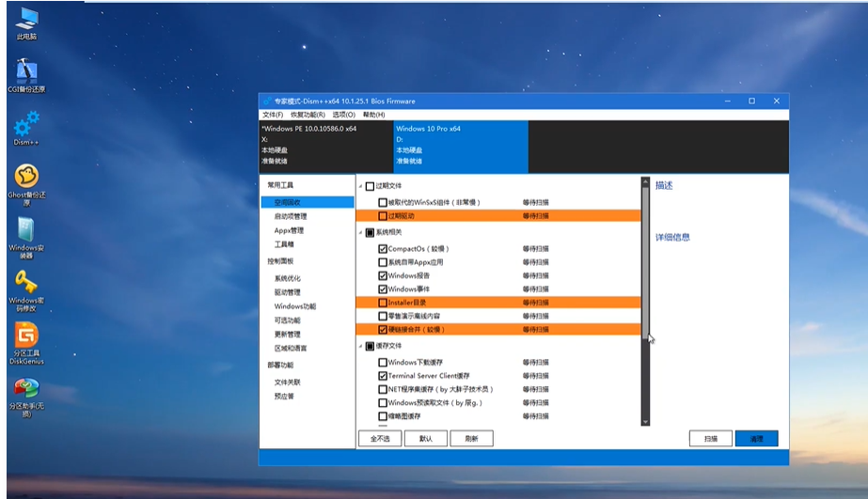Open 文件关联 in the sidebar
Viewport: 868px width, 499px height.
click(288, 382)
